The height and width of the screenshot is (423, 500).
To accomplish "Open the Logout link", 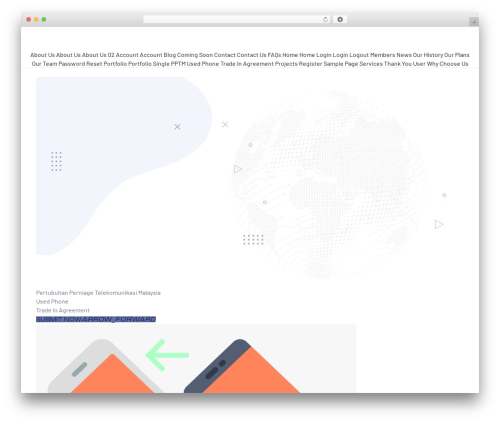I will [359, 55].
